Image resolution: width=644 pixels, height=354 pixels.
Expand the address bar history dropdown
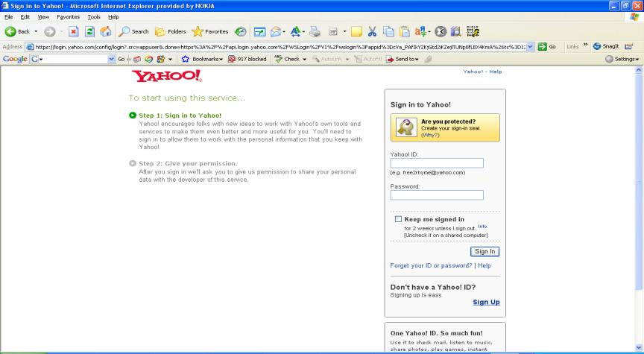point(530,46)
